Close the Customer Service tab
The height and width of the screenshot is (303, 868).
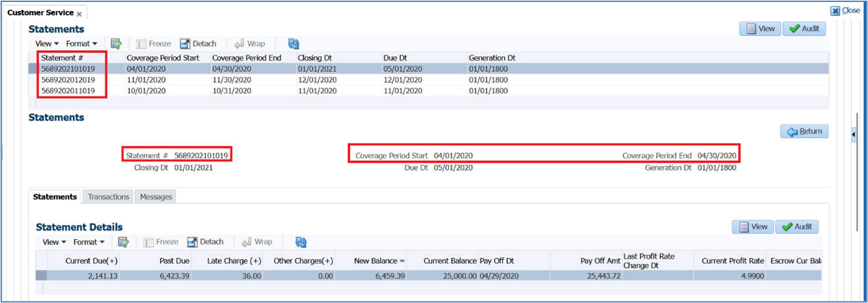click(79, 13)
